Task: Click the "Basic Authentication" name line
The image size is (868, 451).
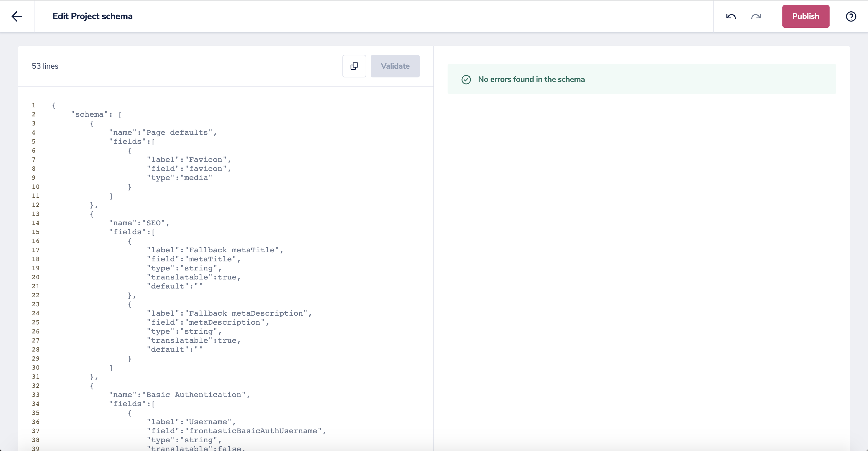Action: pyautogui.click(x=179, y=395)
